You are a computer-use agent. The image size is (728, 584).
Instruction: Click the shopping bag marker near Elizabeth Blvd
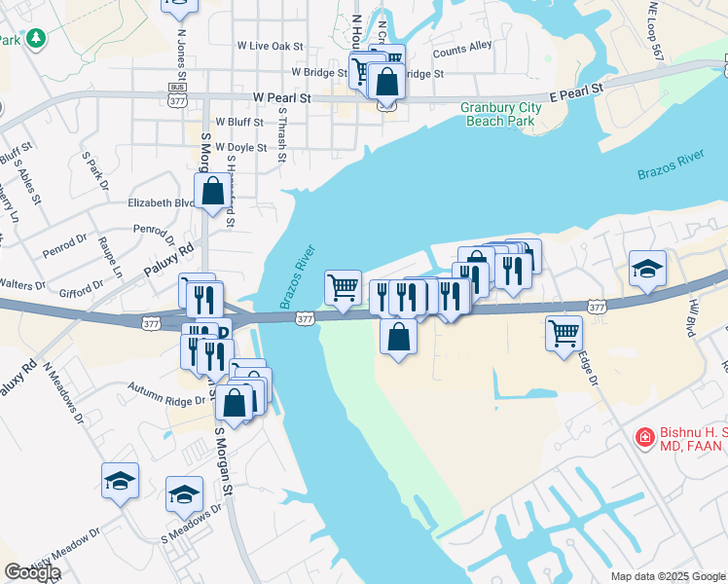[x=212, y=194]
